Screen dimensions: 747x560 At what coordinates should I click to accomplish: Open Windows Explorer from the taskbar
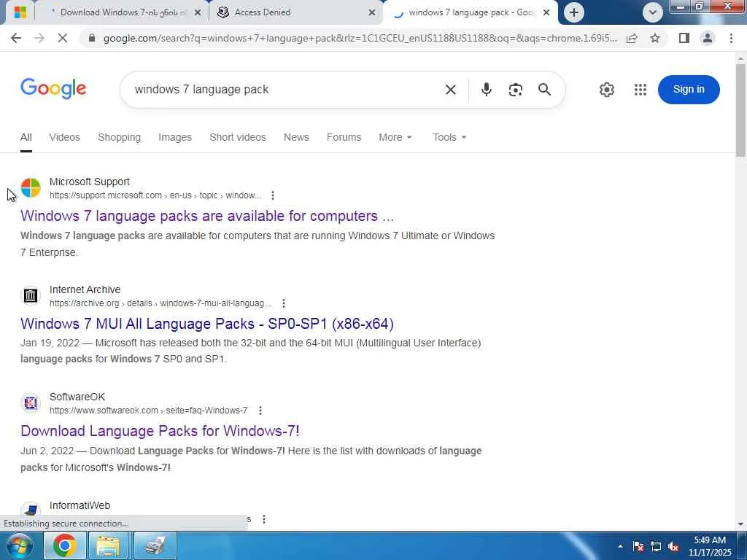tap(109, 545)
